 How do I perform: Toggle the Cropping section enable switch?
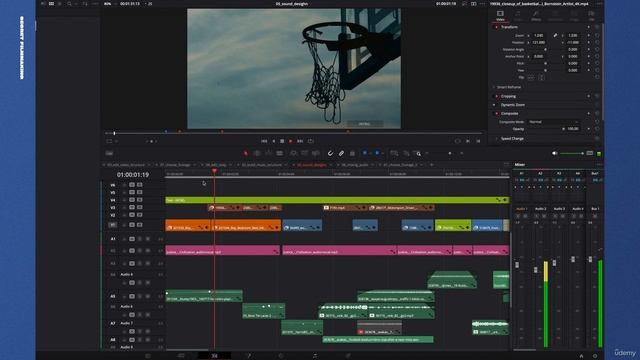[x=497, y=96]
